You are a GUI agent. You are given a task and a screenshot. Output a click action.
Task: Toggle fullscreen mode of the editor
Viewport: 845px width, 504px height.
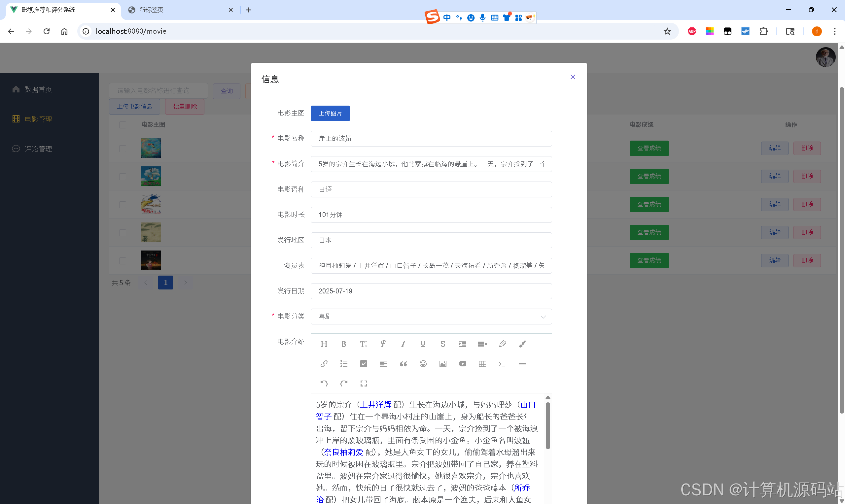coord(364,384)
